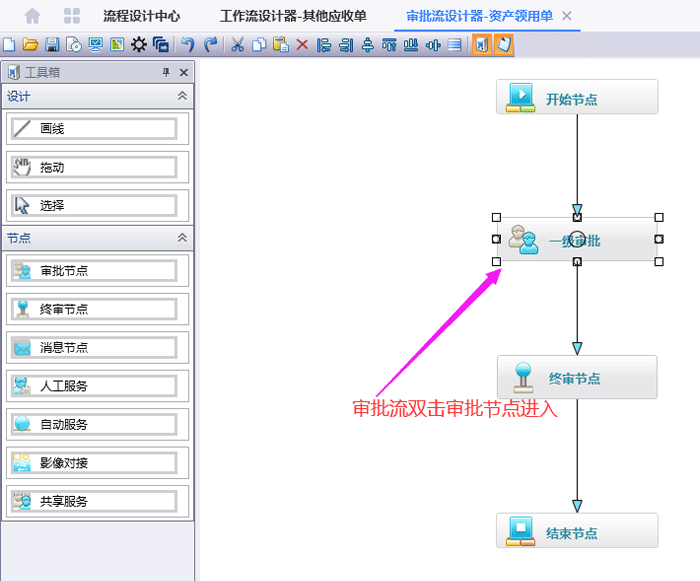Viewport: 700px width, 581px height.
Task: Toggle the highlighted toolbox panel button
Action: coord(482,45)
